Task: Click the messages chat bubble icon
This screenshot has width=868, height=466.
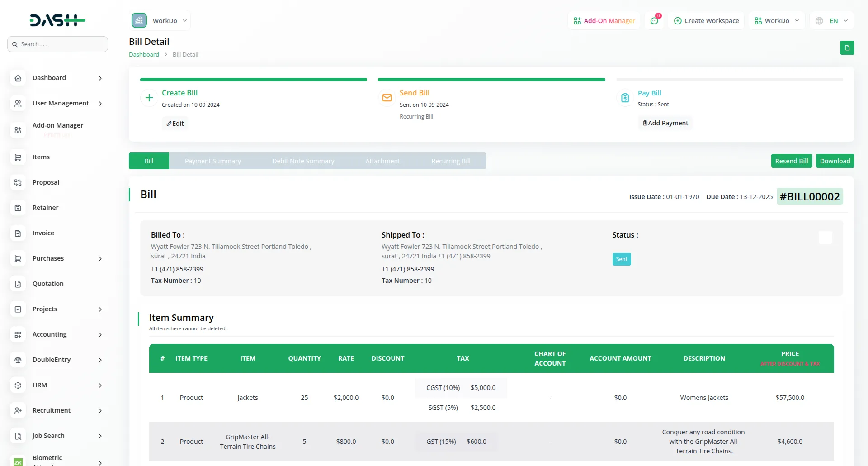Action: pos(654,20)
